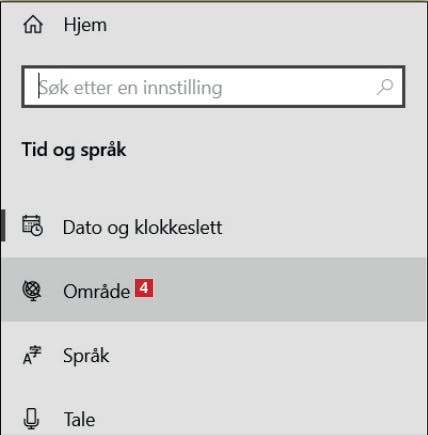Click the text cursor inside the search box
This screenshot has width=428, height=435.
pyautogui.click(x=39, y=86)
